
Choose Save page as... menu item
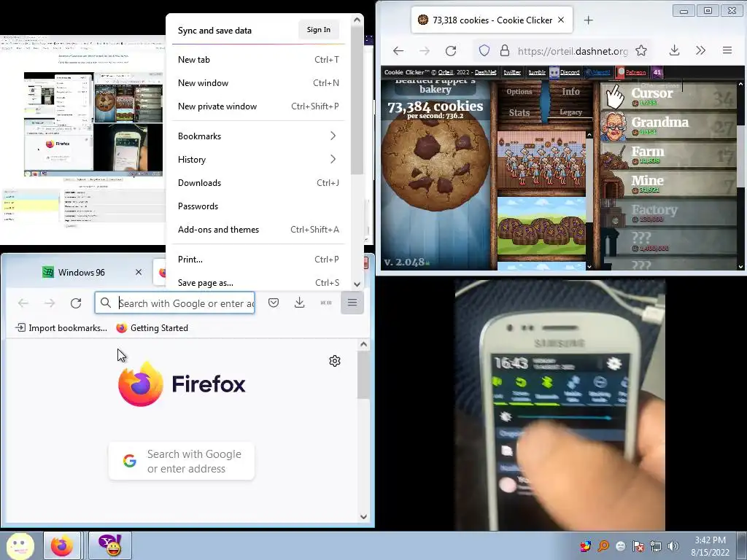pos(258,283)
